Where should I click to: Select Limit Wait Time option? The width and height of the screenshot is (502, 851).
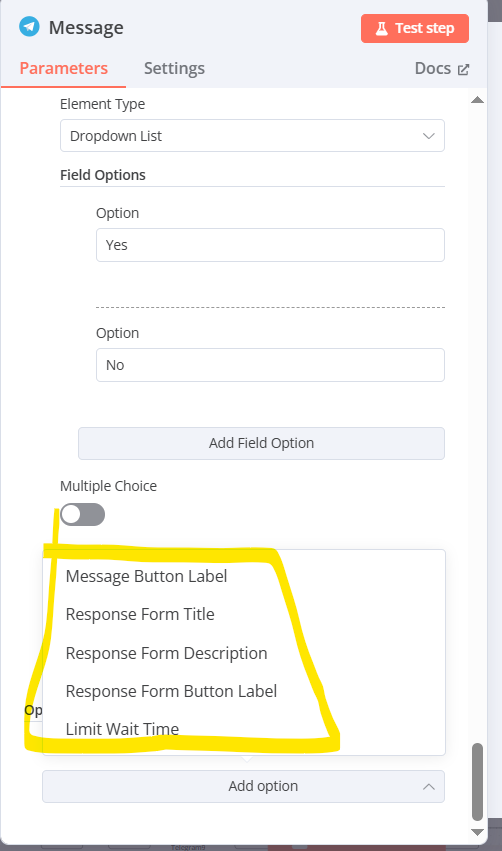click(x=122, y=729)
